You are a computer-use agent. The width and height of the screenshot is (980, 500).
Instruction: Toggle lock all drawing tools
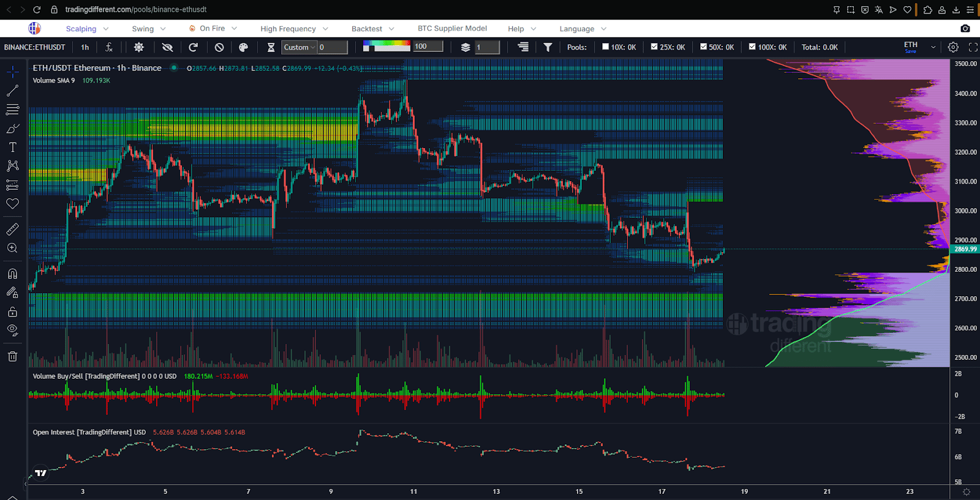coord(12,312)
